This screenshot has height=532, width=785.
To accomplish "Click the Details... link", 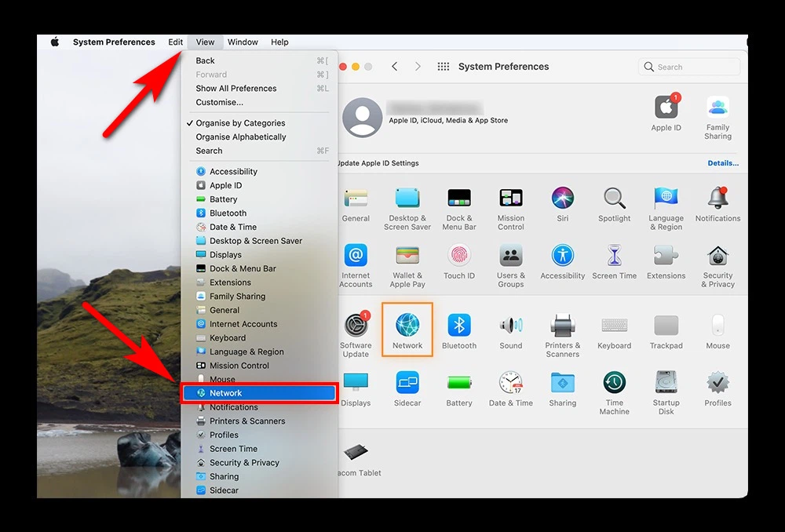I will coord(723,163).
